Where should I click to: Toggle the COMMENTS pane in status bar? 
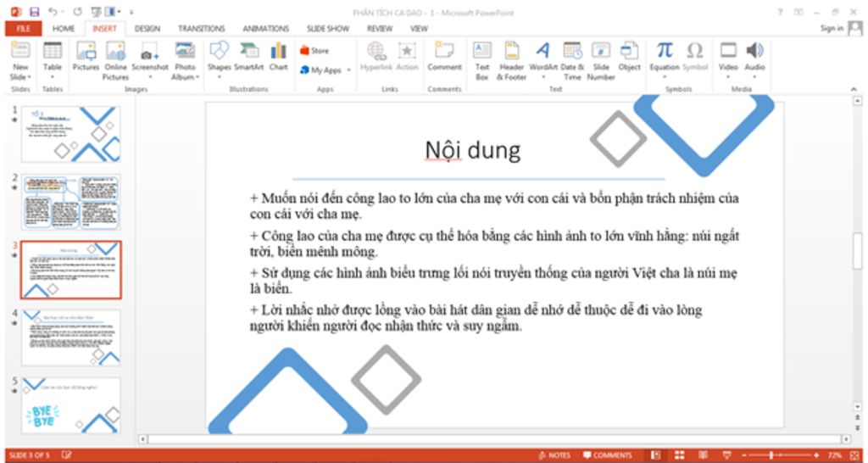[x=607, y=455]
